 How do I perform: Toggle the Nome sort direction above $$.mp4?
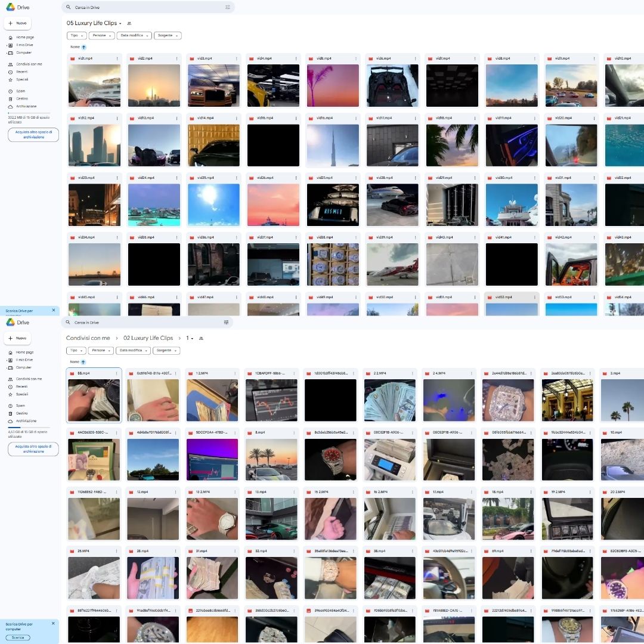[x=83, y=362]
